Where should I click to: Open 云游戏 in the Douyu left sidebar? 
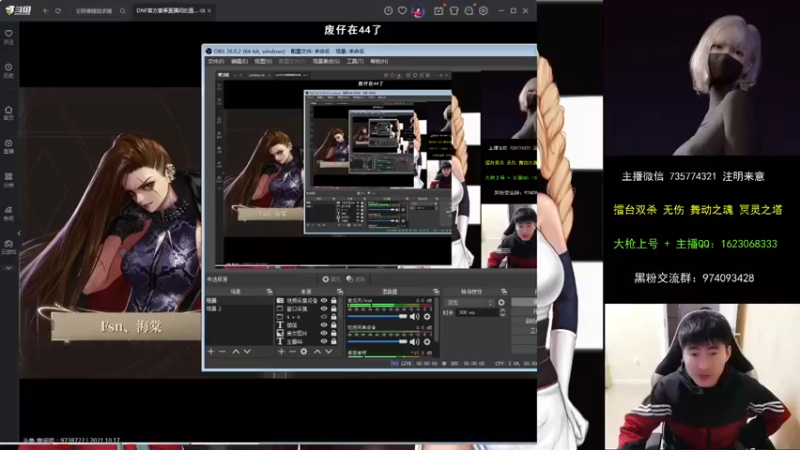tap(9, 247)
